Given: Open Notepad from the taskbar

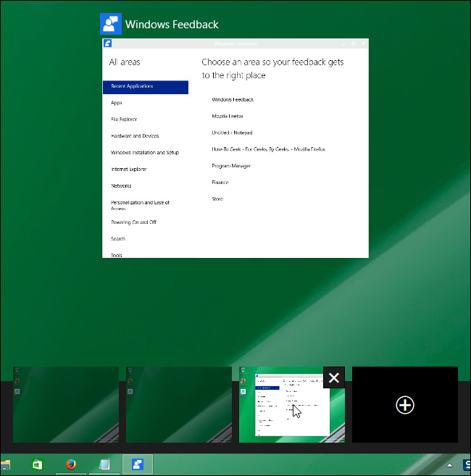Looking at the screenshot, I should (x=104, y=464).
